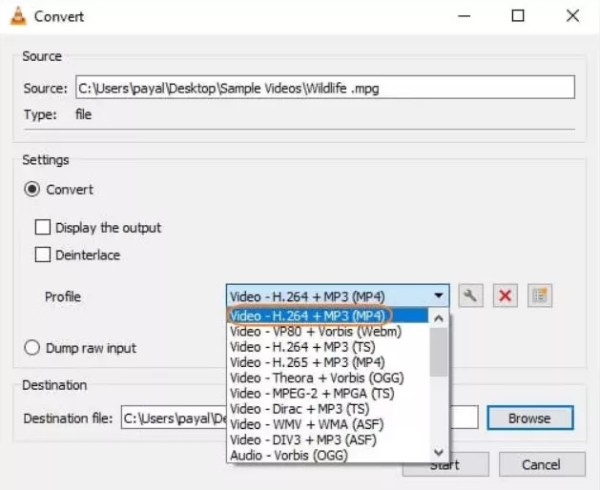Click into the Destination file field
This screenshot has height=490, width=600.
tap(170, 418)
